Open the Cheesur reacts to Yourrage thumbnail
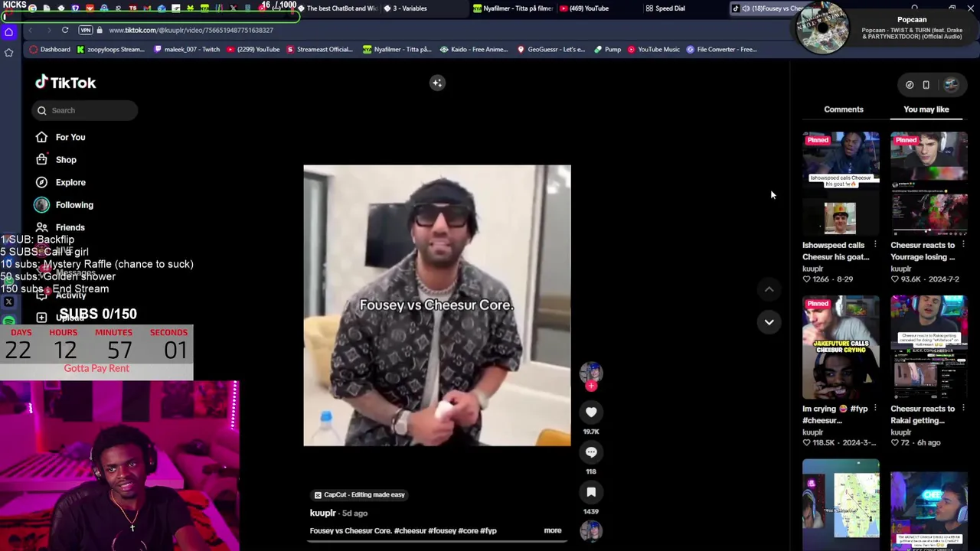This screenshot has width=980, height=551. click(x=929, y=184)
